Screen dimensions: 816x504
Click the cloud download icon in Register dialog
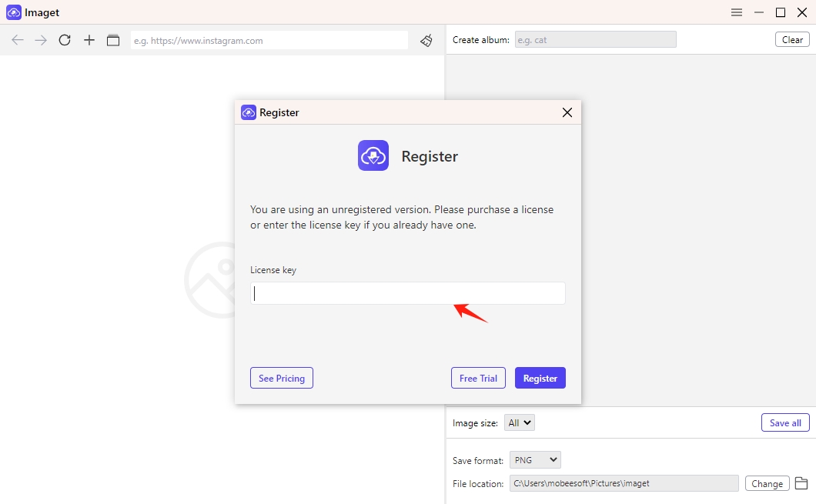coord(373,155)
